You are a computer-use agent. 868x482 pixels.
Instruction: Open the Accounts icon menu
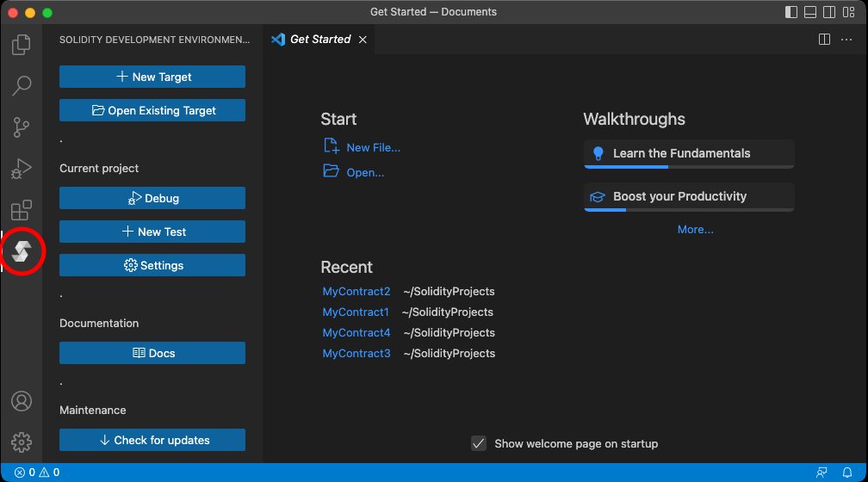[22, 401]
